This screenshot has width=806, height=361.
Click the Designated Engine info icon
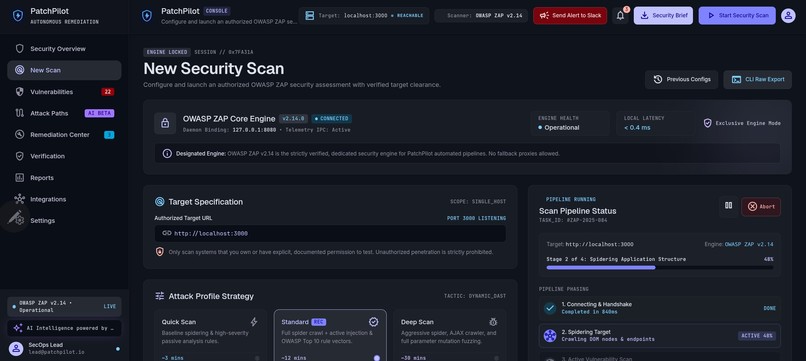[167, 153]
